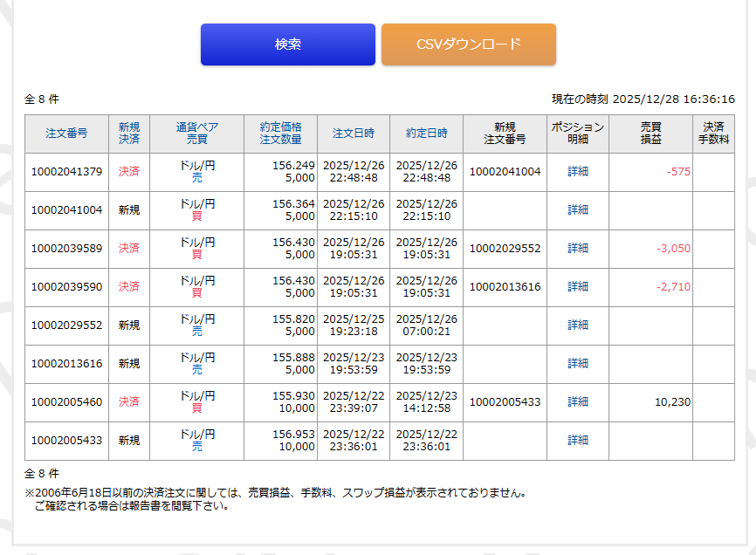
Task: Select order number 10002041379 cell
Action: click(x=66, y=172)
